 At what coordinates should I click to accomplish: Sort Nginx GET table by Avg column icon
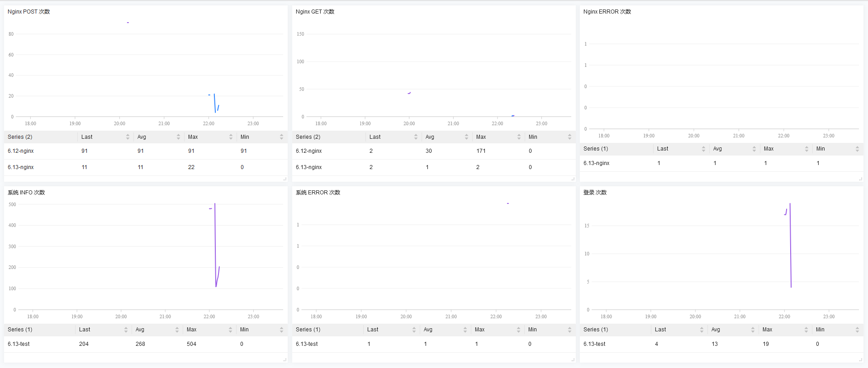pos(466,137)
